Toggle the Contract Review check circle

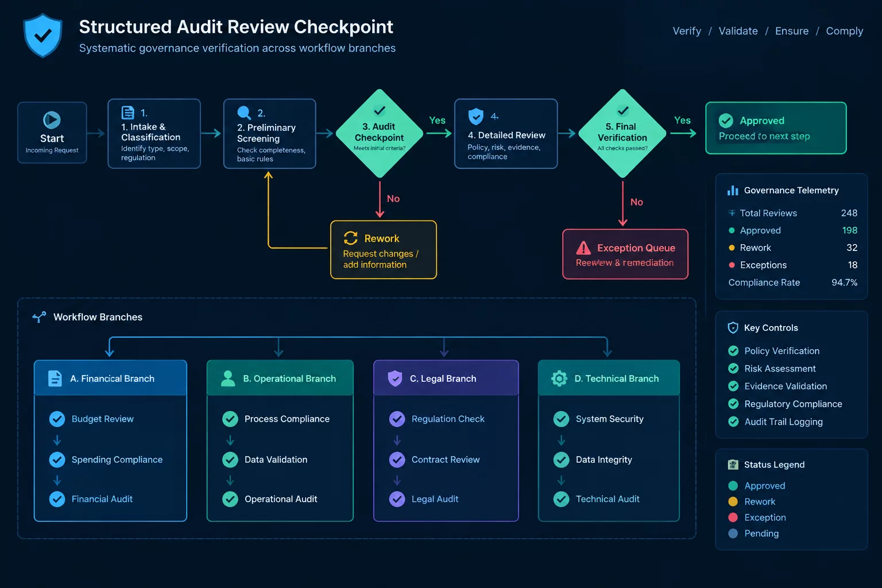pyautogui.click(x=397, y=459)
